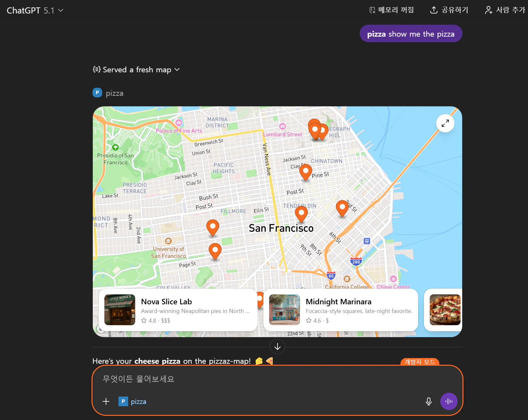Click the pizza photo thumbnail on the third card
The width and height of the screenshot is (528, 420).
click(445, 310)
